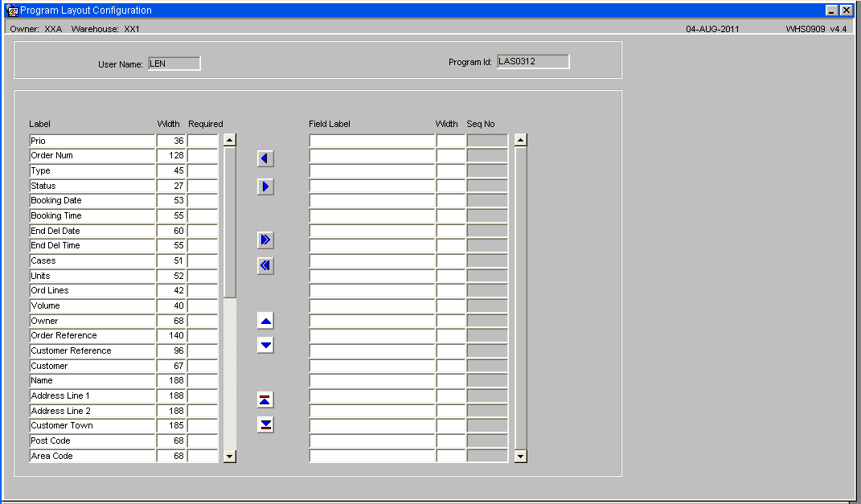Click first Width box in right list
This screenshot has width=861, height=504.
point(451,141)
